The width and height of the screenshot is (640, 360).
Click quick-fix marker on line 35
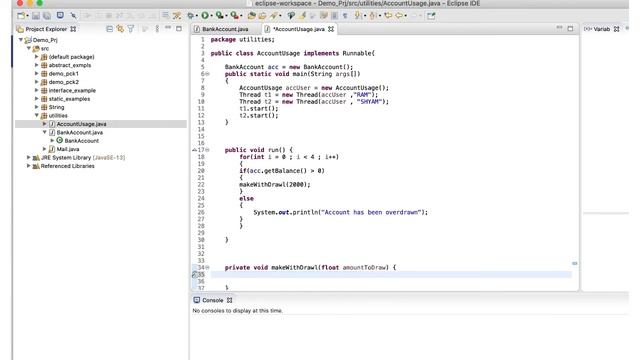click(195, 275)
